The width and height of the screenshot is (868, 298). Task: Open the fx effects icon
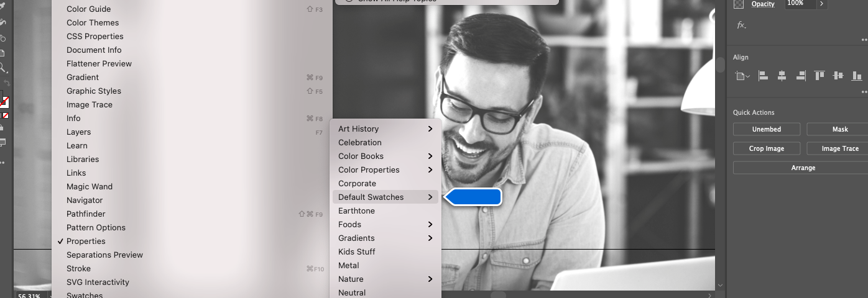click(x=741, y=25)
